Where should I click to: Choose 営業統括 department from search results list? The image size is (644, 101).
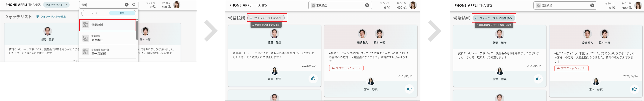pyautogui.click(x=108, y=25)
